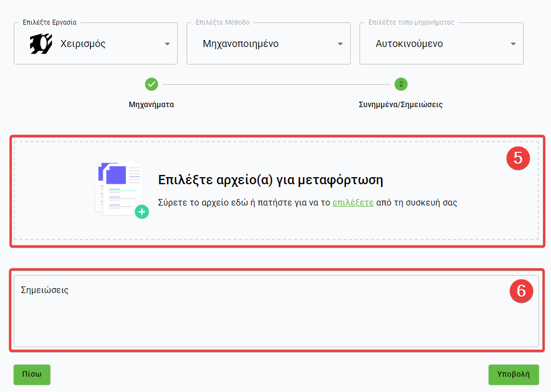
Task: Click the Επιλέξτε αρχείο(α) για μεταφόρτωση heading
Action: click(x=270, y=180)
